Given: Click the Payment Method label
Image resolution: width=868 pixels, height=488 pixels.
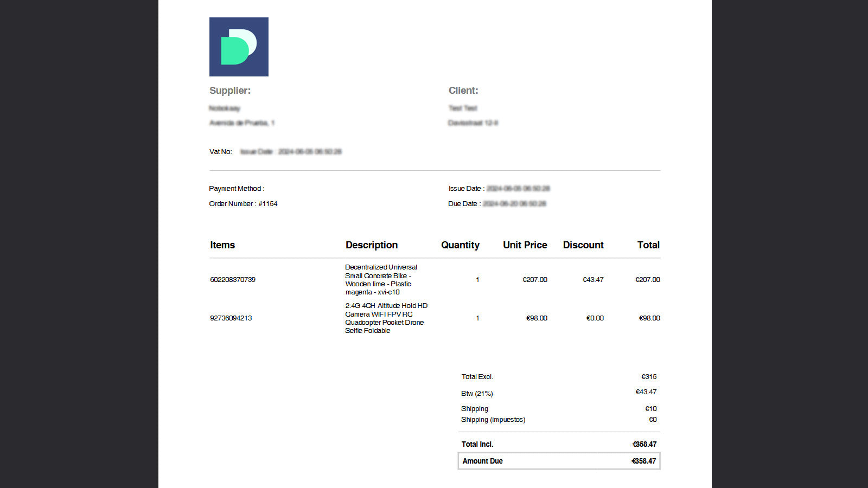Looking at the screenshot, I should pos(235,188).
